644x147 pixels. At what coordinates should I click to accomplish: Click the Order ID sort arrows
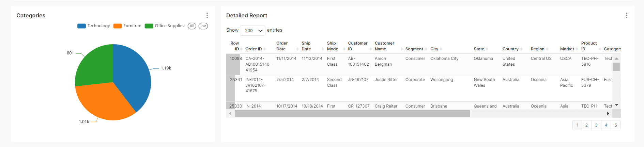264,49
